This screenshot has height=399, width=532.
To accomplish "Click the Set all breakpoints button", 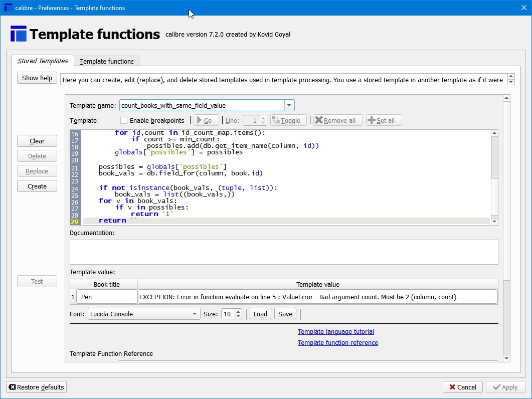I will [x=384, y=120].
